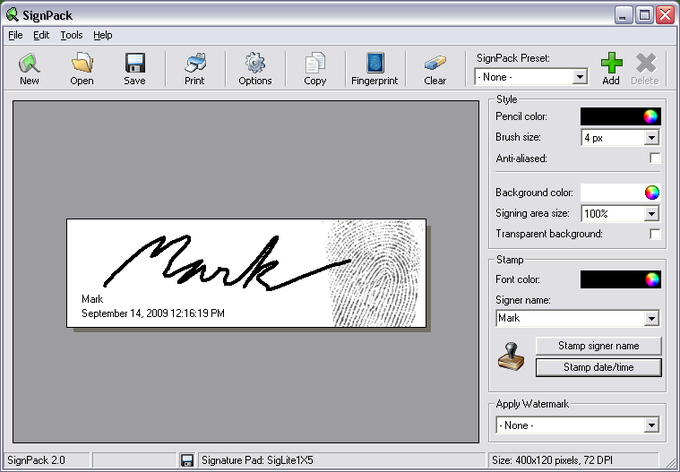Click inside the Signer name text field
Viewport: 680px width, 472px height.
570,318
